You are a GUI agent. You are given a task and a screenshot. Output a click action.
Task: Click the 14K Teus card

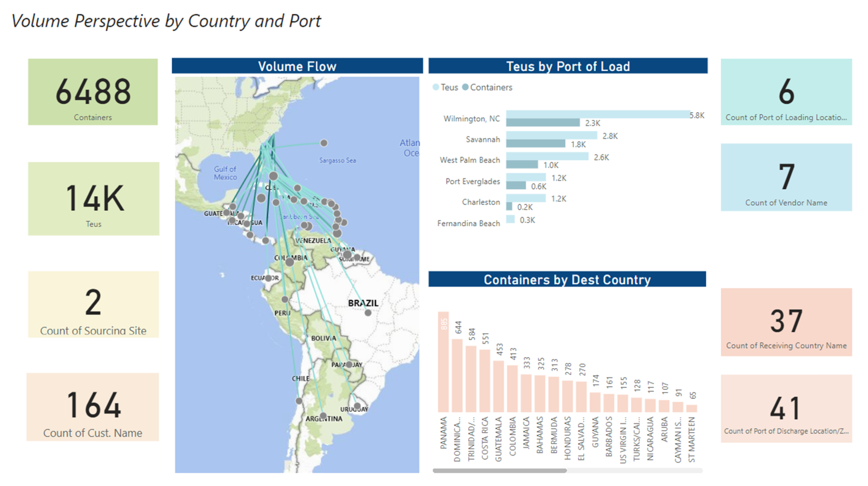(x=94, y=199)
